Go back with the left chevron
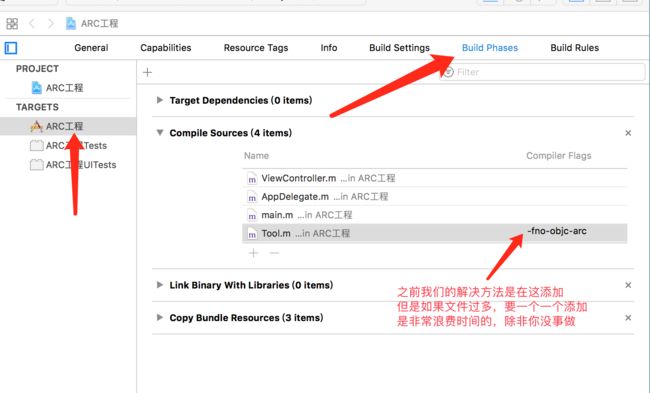 (32, 24)
